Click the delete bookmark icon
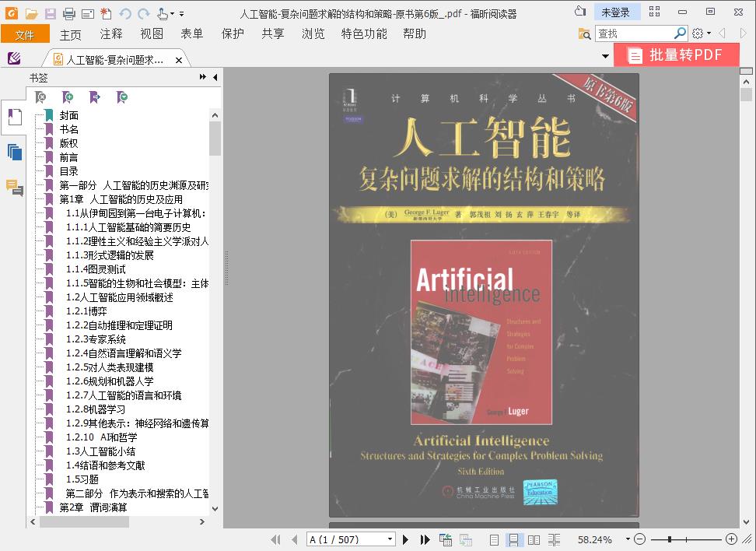The height and width of the screenshot is (551, 756). click(x=40, y=97)
